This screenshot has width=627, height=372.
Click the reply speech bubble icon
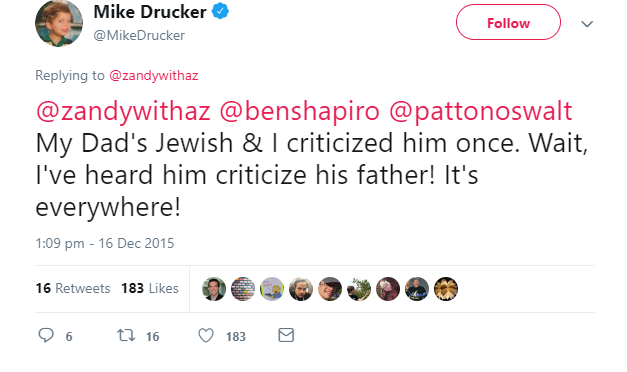pyautogui.click(x=46, y=335)
